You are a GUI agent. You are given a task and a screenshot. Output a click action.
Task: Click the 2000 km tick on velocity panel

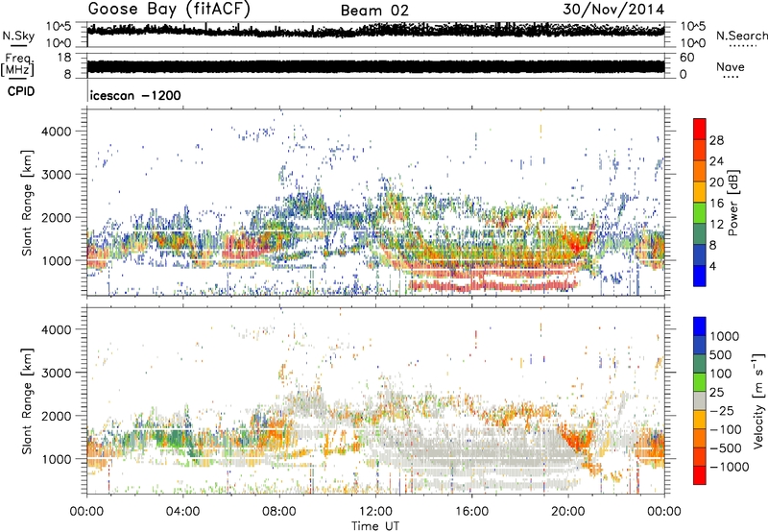57,416
